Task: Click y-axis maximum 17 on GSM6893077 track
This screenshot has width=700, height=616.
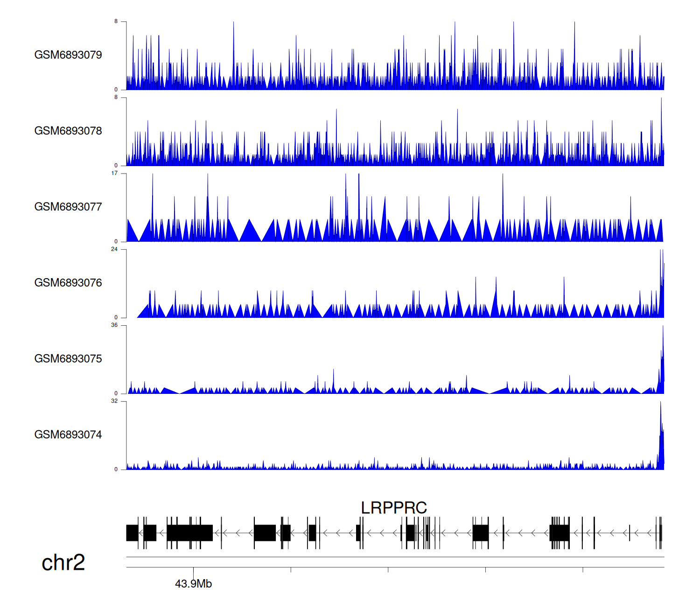Action: [114, 173]
